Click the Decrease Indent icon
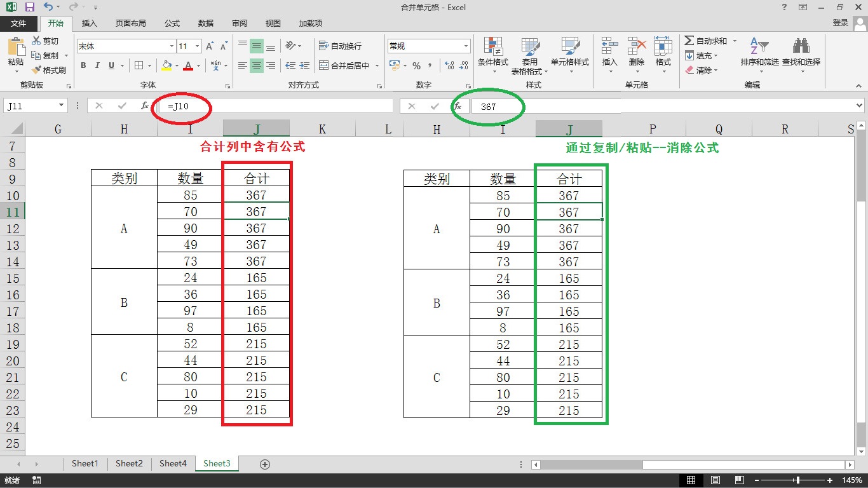868x488 pixels. pyautogui.click(x=290, y=65)
